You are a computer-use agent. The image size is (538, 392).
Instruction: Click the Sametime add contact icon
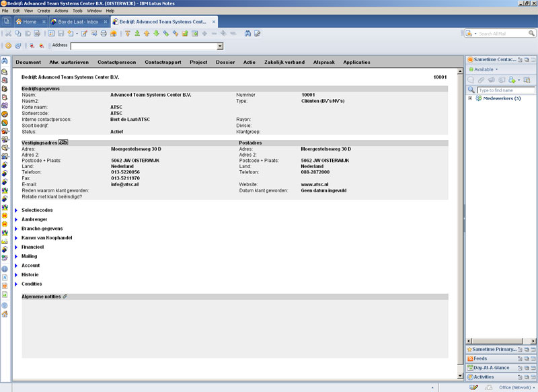click(x=512, y=80)
